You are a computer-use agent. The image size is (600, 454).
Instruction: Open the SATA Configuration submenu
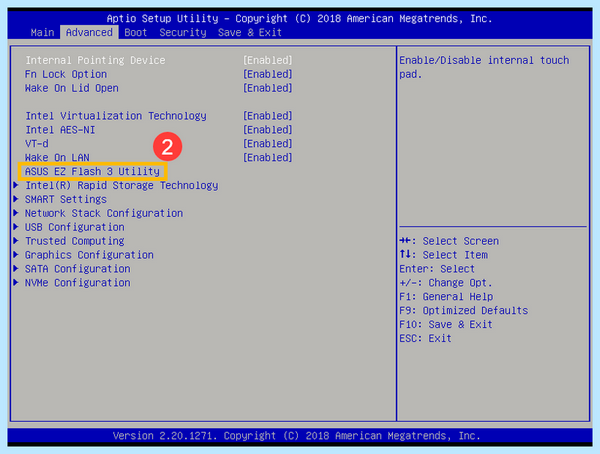coord(78,269)
